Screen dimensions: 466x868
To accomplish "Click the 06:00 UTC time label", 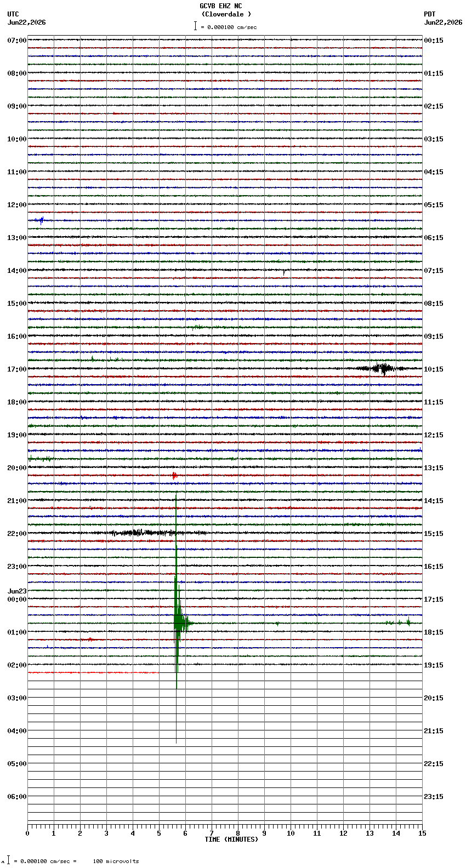I will coord(17,797).
